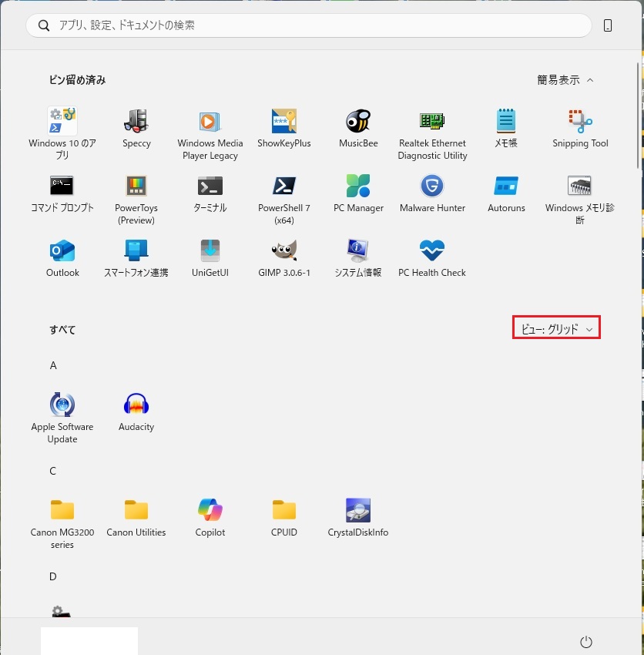Open コマンド プロンプト
The image size is (644, 655).
[62, 193]
